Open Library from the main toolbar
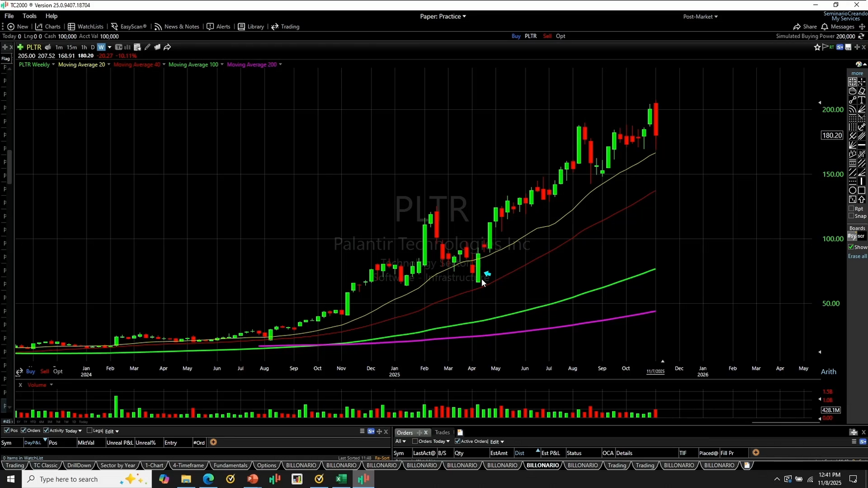The width and height of the screenshot is (868, 488). pyautogui.click(x=250, y=26)
